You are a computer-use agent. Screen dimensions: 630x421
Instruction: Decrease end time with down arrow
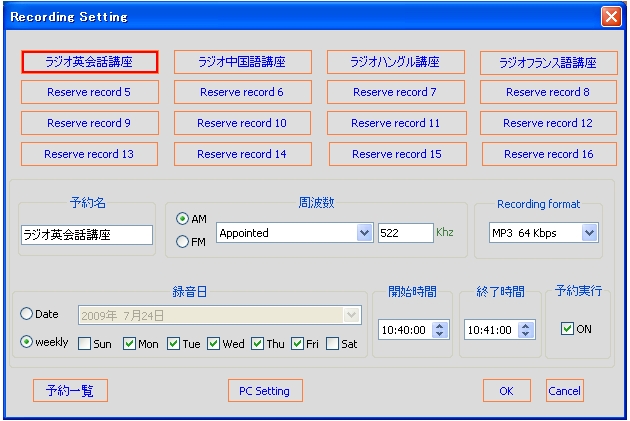point(526,334)
